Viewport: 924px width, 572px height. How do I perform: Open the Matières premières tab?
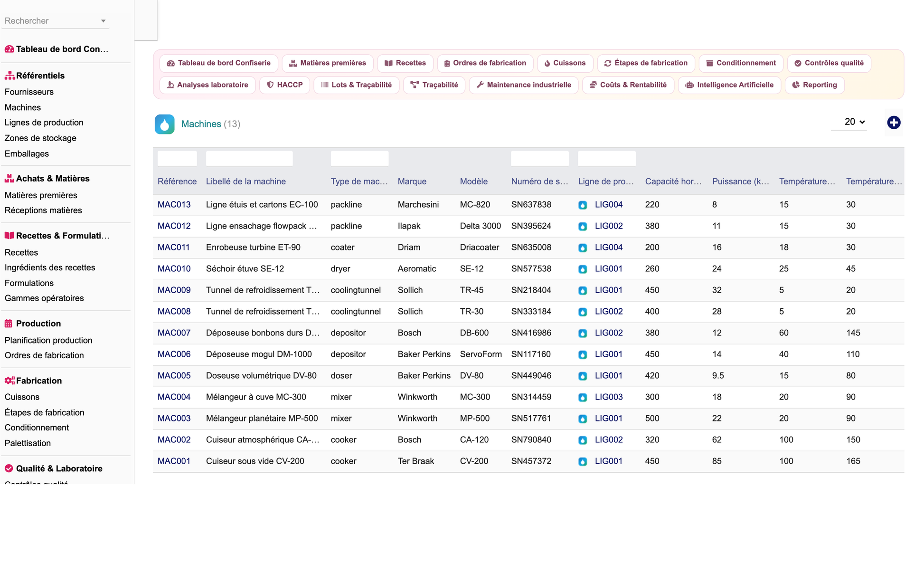pos(328,63)
